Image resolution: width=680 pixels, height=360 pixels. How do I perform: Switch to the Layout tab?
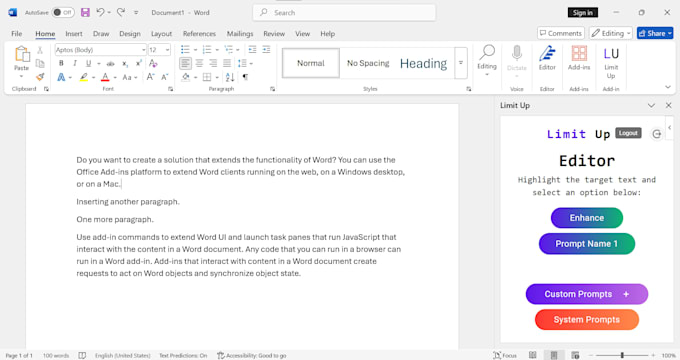click(x=161, y=33)
